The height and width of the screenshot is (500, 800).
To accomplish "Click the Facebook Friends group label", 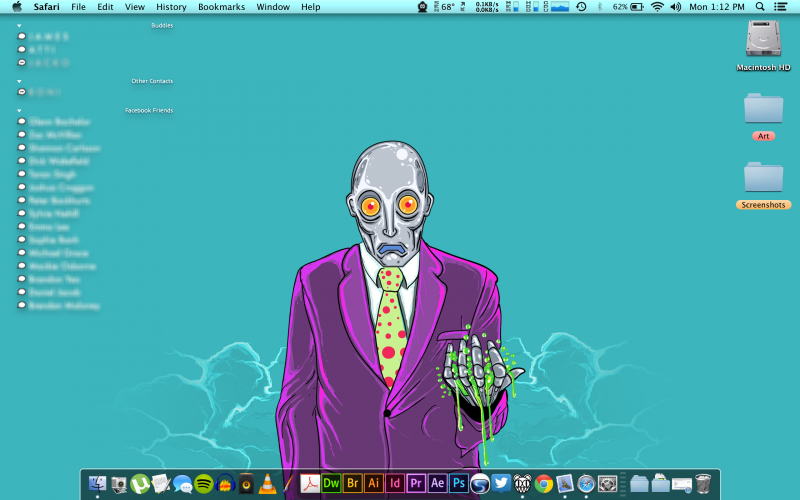I will pyautogui.click(x=149, y=110).
